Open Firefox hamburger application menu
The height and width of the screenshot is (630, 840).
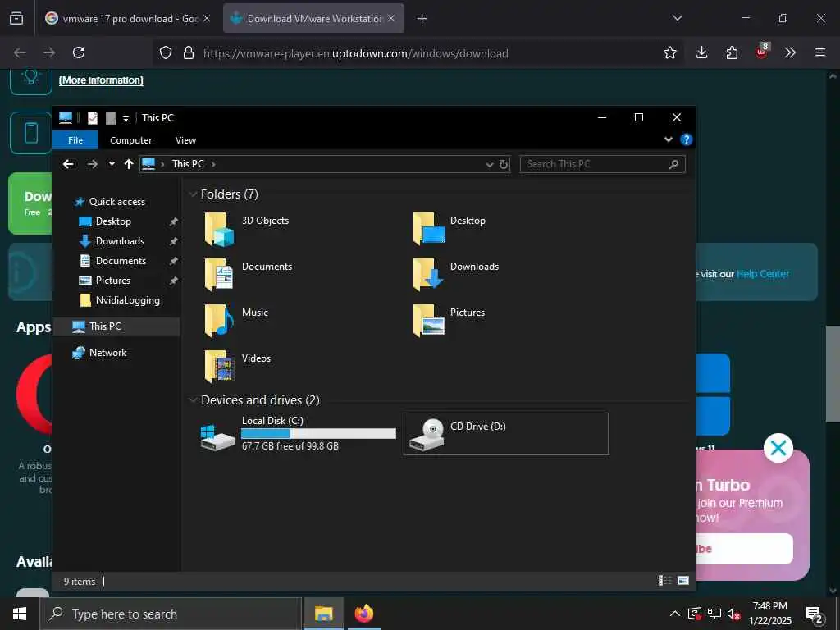820,52
